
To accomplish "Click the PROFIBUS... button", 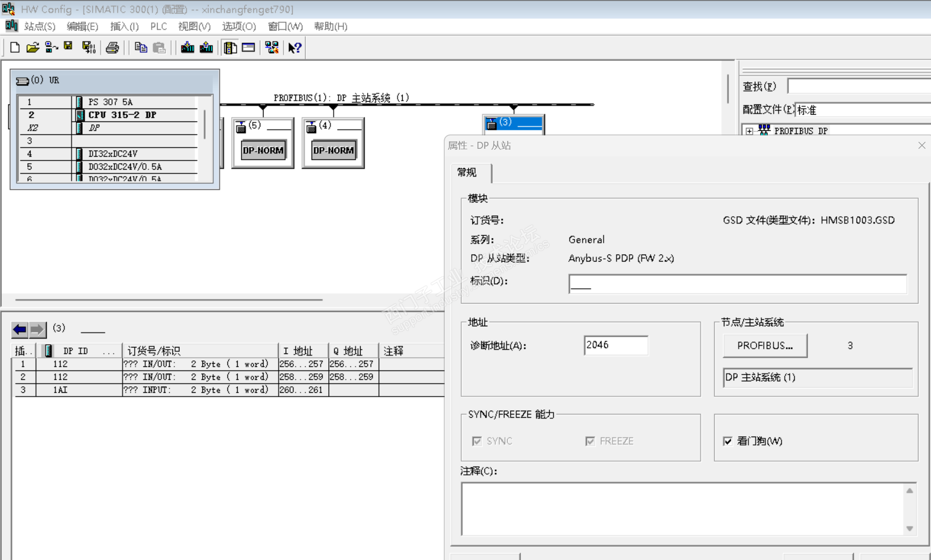I will click(x=765, y=346).
